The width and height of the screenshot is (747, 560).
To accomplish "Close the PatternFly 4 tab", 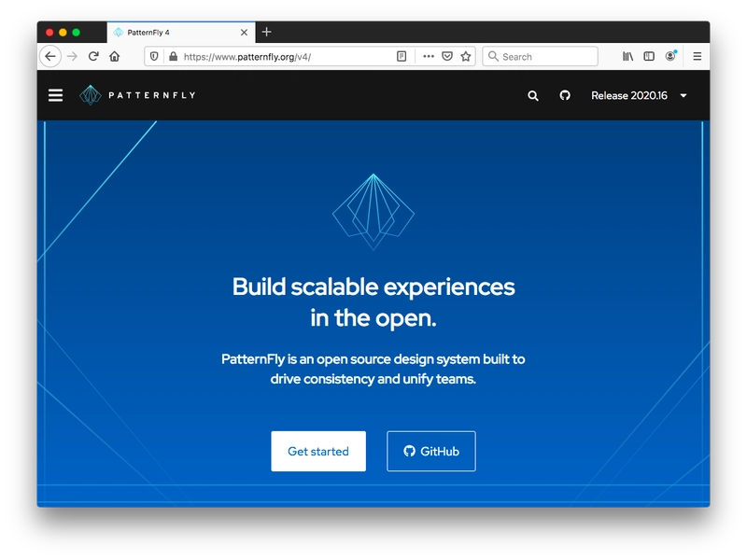I will (x=244, y=33).
